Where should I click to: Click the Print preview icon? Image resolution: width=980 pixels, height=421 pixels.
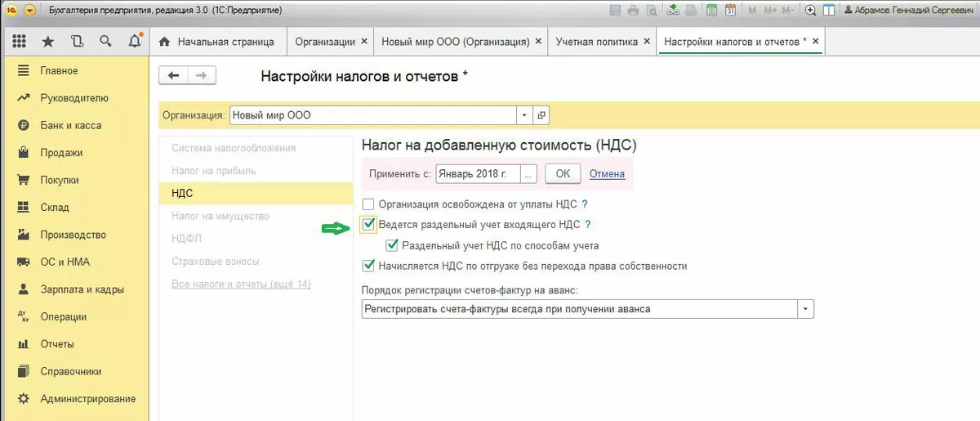(x=651, y=11)
